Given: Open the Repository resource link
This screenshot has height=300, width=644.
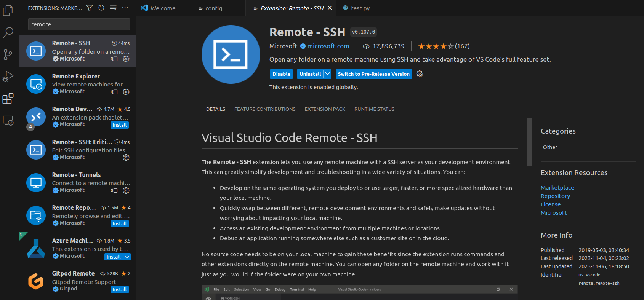Looking at the screenshot, I should click(555, 196).
